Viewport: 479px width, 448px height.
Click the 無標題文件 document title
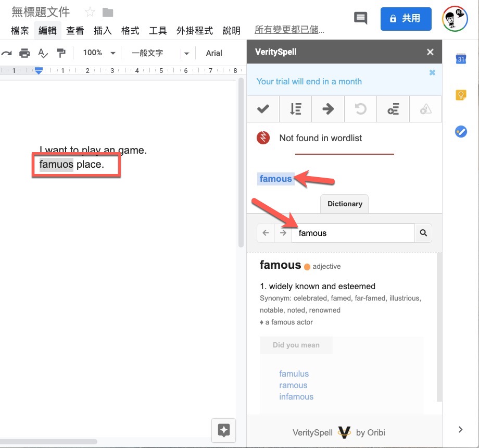pyautogui.click(x=41, y=13)
